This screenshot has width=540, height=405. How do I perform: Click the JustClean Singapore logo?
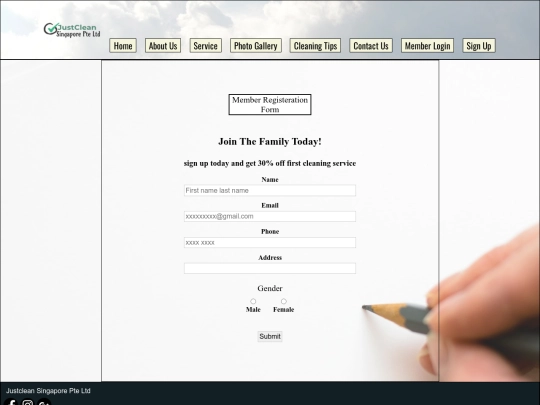click(x=72, y=30)
